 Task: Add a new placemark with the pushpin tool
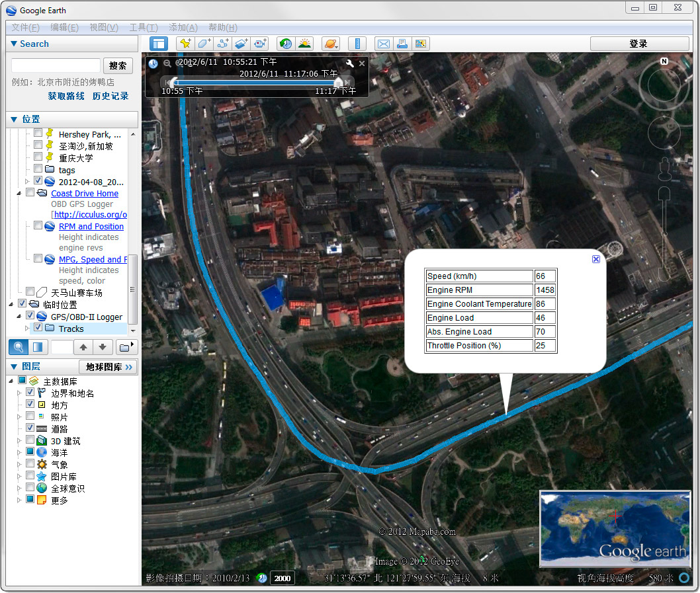(184, 44)
